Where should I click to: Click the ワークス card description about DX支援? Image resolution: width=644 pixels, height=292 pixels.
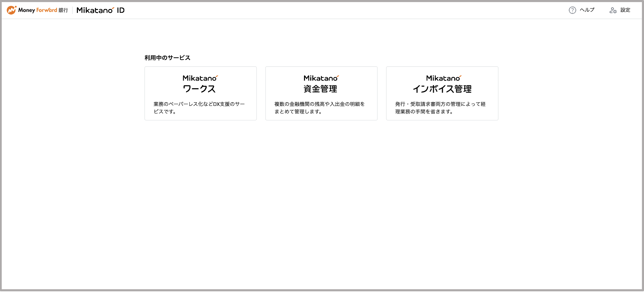tap(199, 108)
